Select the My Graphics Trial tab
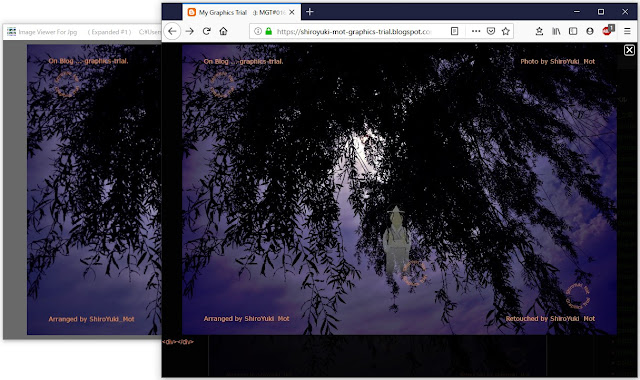 242,12
